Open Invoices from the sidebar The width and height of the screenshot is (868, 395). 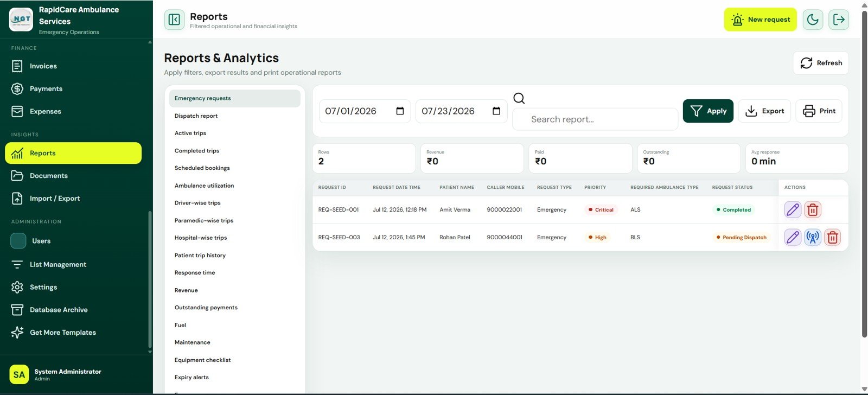[73, 66]
